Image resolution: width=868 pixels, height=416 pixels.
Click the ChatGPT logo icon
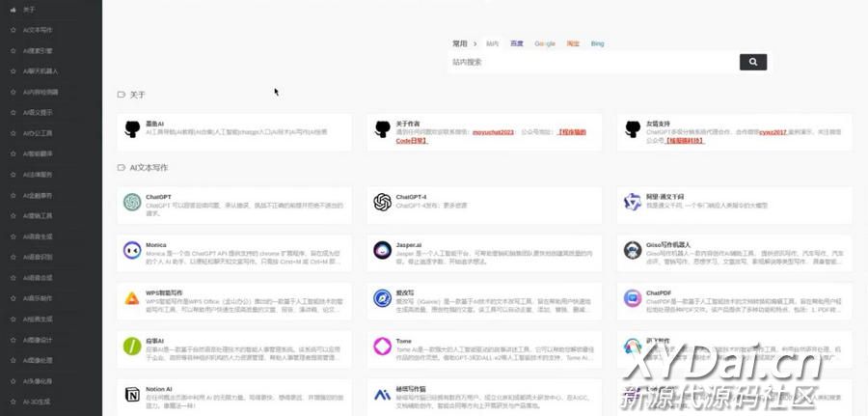coord(132,202)
